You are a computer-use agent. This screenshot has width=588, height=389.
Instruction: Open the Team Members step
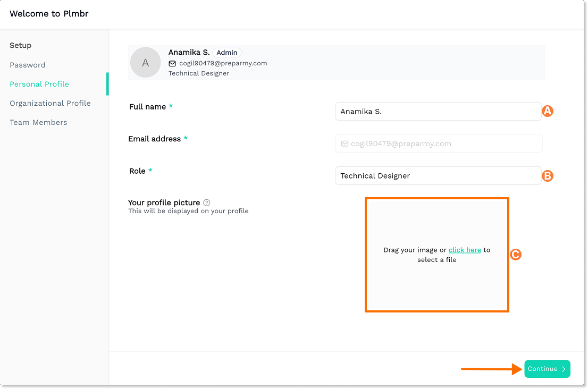tap(38, 123)
